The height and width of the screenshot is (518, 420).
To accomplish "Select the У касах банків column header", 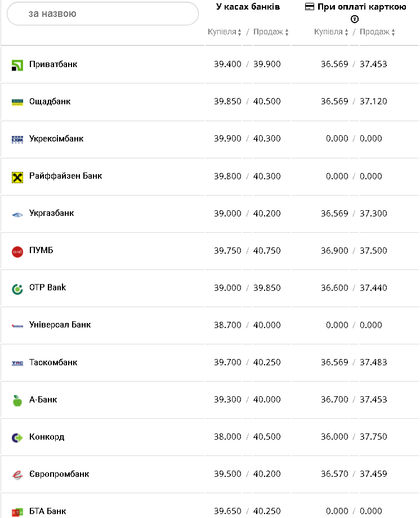I will click(x=248, y=7).
